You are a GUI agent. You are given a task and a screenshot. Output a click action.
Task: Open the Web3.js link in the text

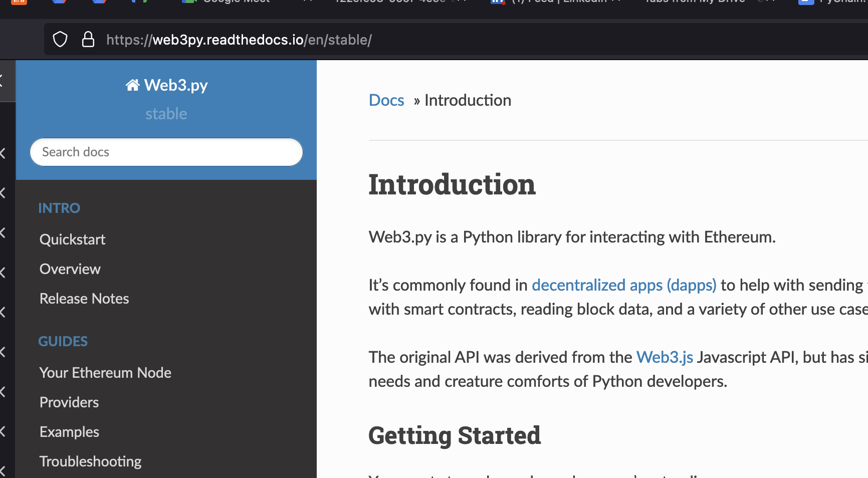coord(664,357)
